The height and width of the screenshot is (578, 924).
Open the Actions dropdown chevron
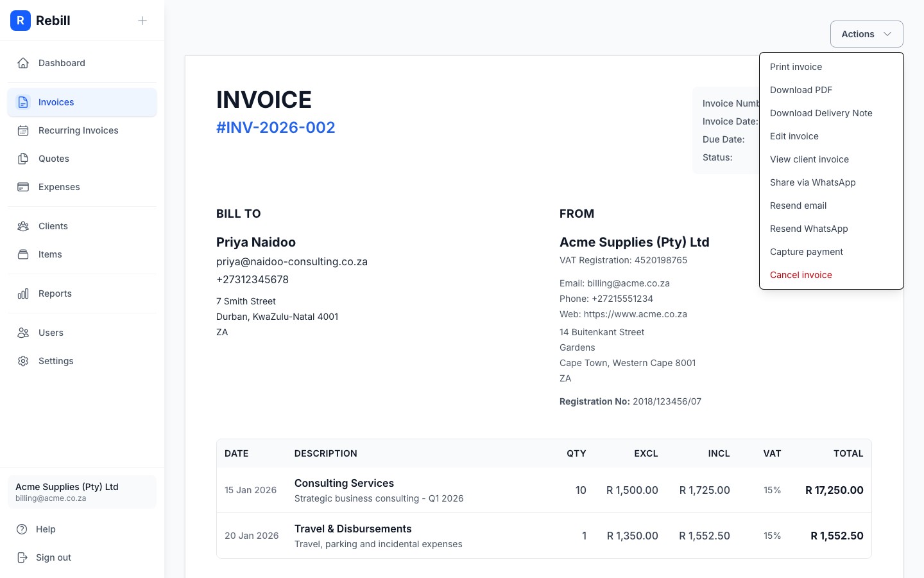[887, 33]
